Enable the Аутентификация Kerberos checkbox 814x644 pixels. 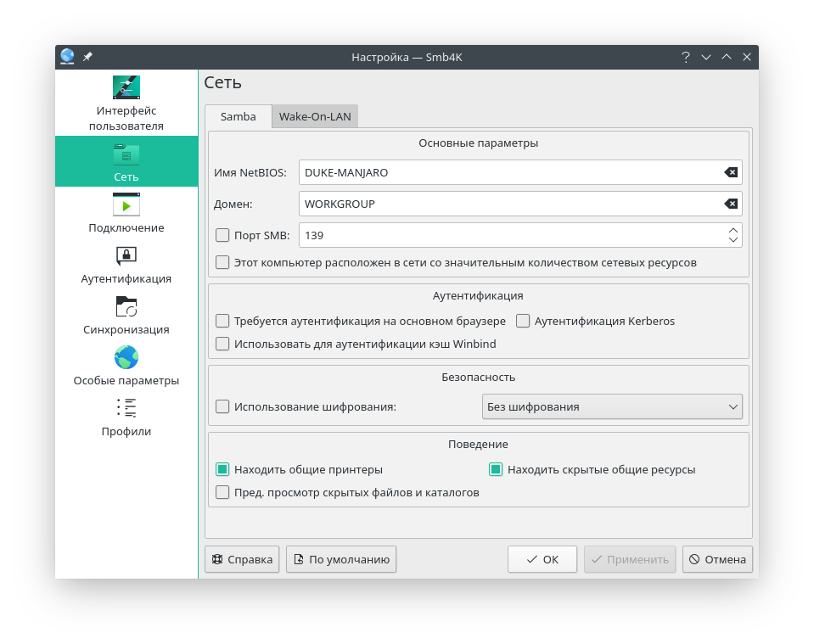[x=523, y=322]
